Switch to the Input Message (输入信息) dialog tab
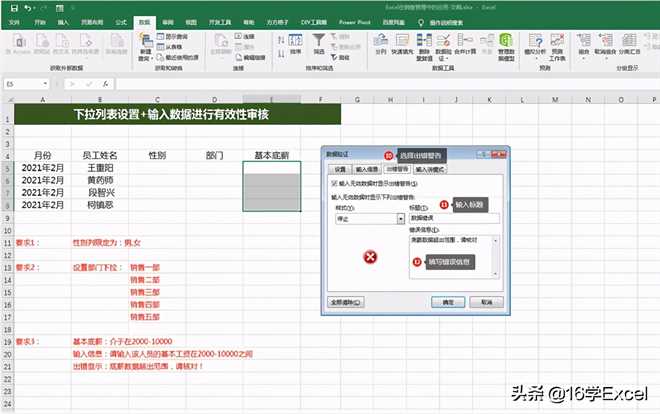This screenshot has width=660, height=414. click(x=364, y=170)
